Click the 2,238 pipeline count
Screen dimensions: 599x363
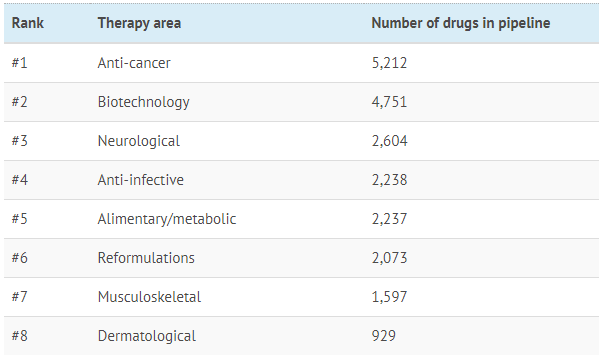pyautogui.click(x=390, y=180)
